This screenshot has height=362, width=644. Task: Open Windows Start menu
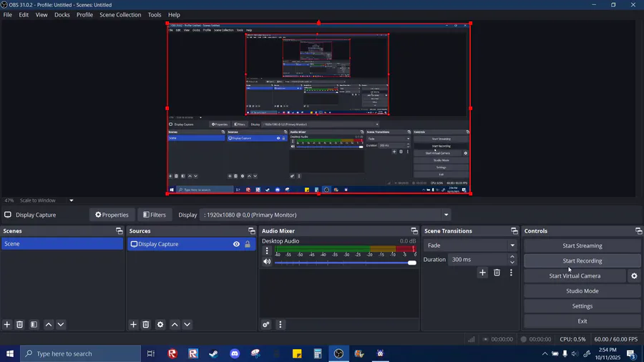[x=10, y=353]
